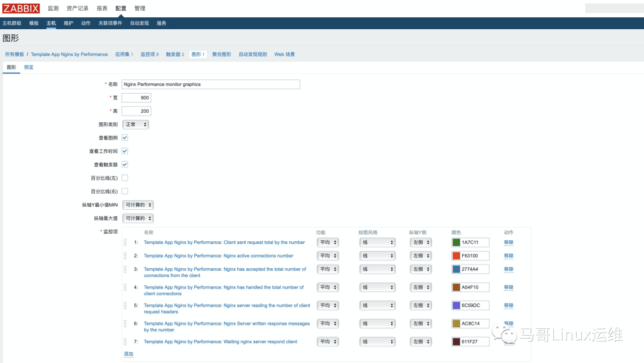
Task: Click the 高 height field
Action: 137,111
